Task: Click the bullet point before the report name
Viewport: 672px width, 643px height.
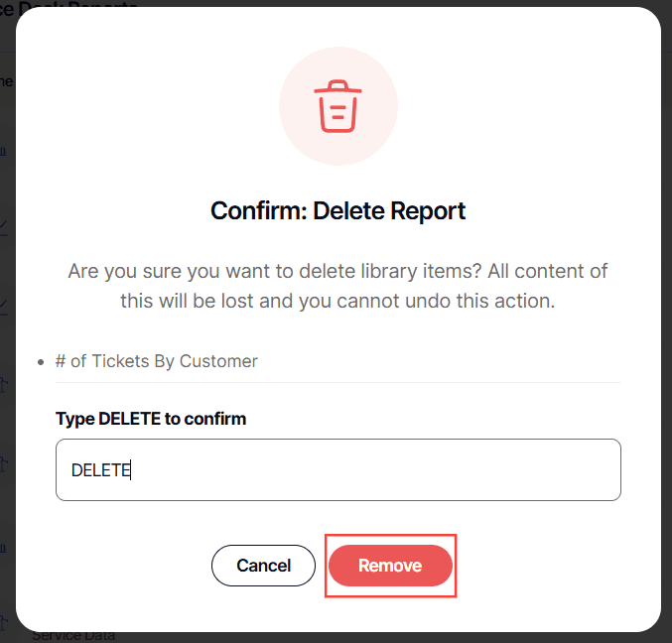Action: (x=41, y=362)
